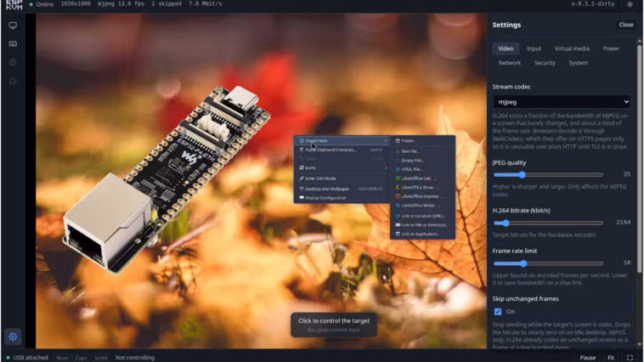The width and height of the screenshot is (644, 362).
Task: Click the LibreOffice Writer blue icon
Action: point(398,206)
